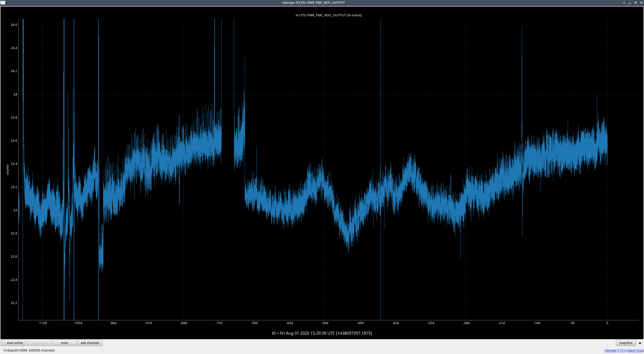Click the [428509 channels] status text

pyautogui.click(x=42, y=350)
